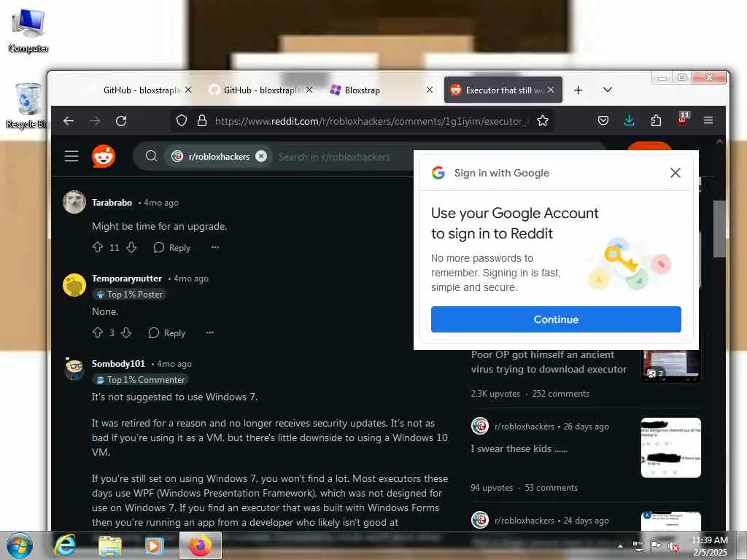The width and height of the screenshot is (747, 560).
Task: Remove r/robloxhackers search filter
Action: (261, 156)
